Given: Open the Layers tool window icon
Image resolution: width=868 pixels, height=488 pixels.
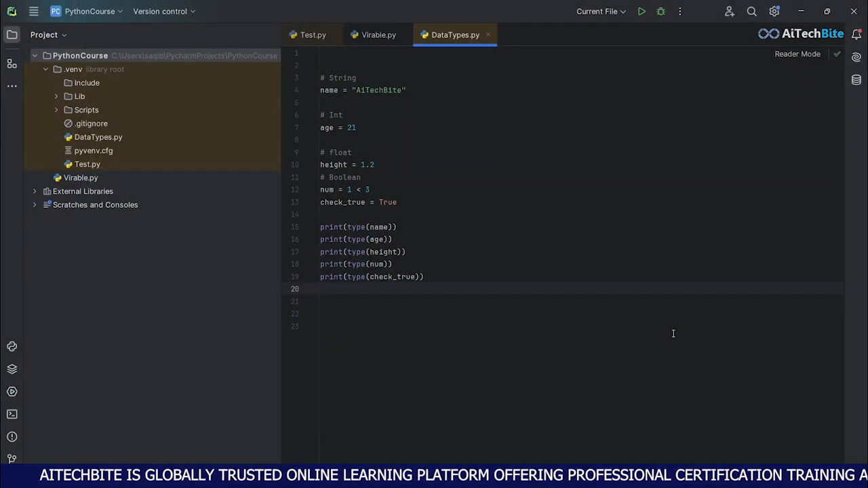Looking at the screenshot, I should [x=12, y=369].
